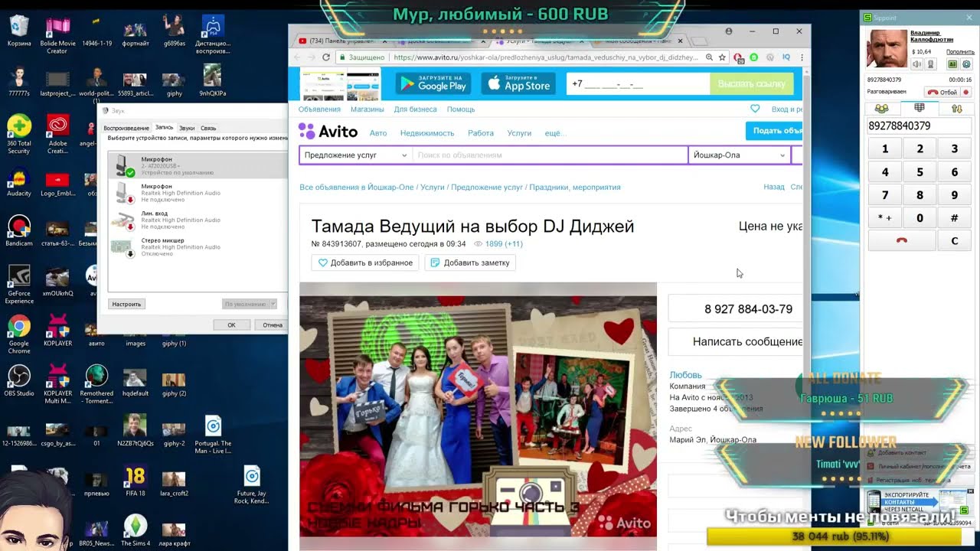
Task: Open the YouTube Панель управления browser tab
Action: [341, 41]
